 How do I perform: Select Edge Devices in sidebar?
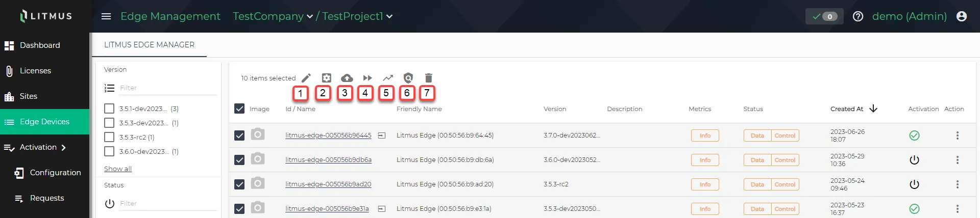(44, 122)
